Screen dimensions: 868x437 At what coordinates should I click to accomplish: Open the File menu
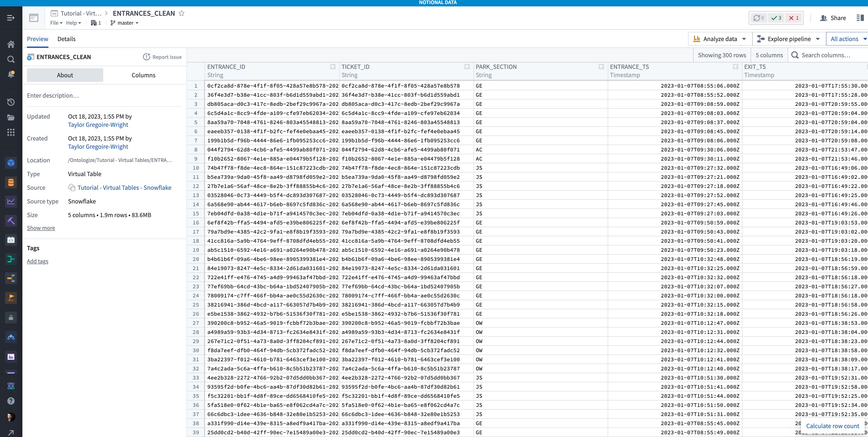pyautogui.click(x=56, y=23)
